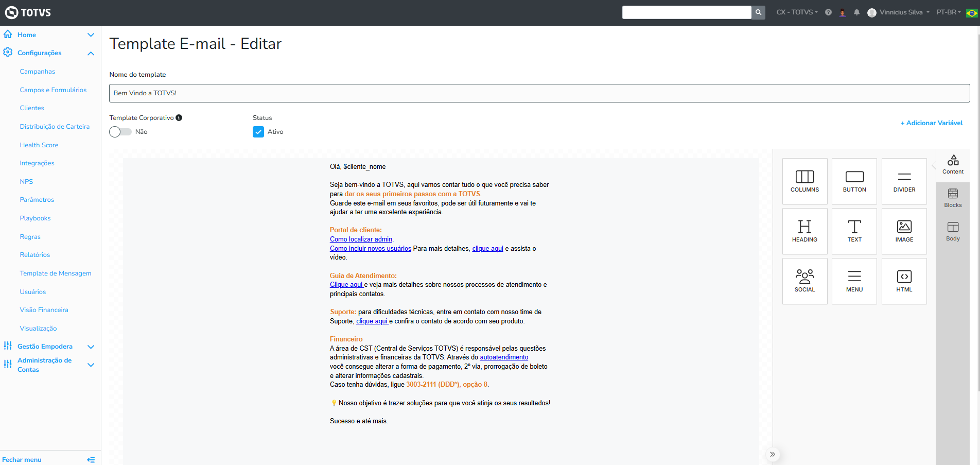This screenshot has height=465, width=980.
Task: Open Integrações in the sidebar
Action: click(37, 163)
